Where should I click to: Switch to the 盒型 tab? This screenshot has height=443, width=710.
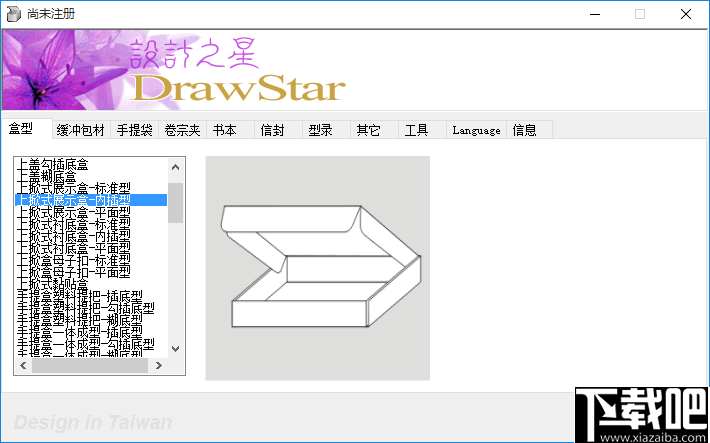tap(26, 129)
